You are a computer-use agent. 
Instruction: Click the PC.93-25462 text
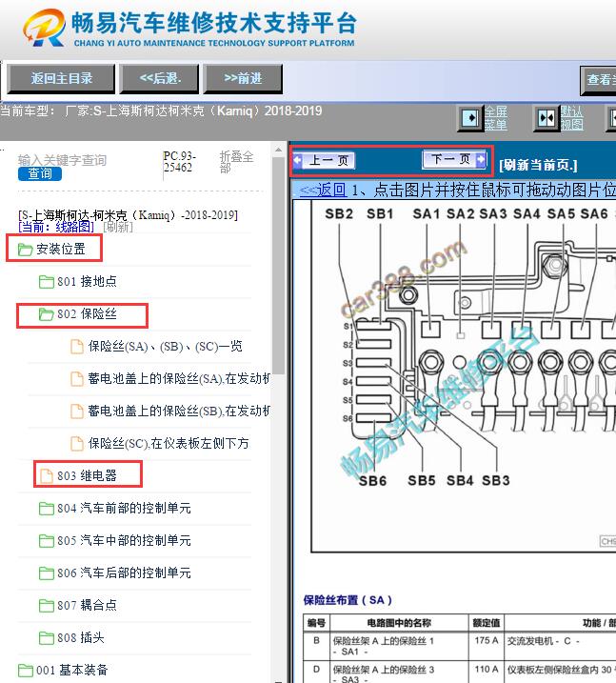179,162
